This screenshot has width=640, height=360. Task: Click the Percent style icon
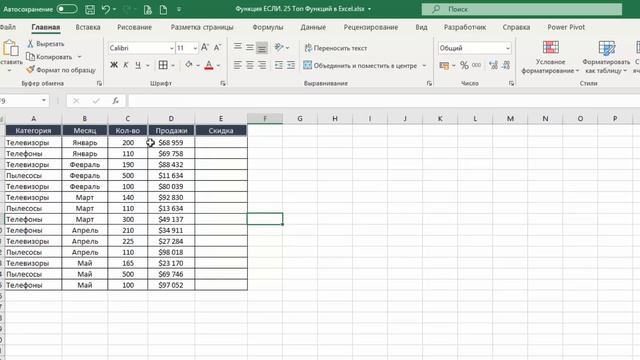[464, 65]
